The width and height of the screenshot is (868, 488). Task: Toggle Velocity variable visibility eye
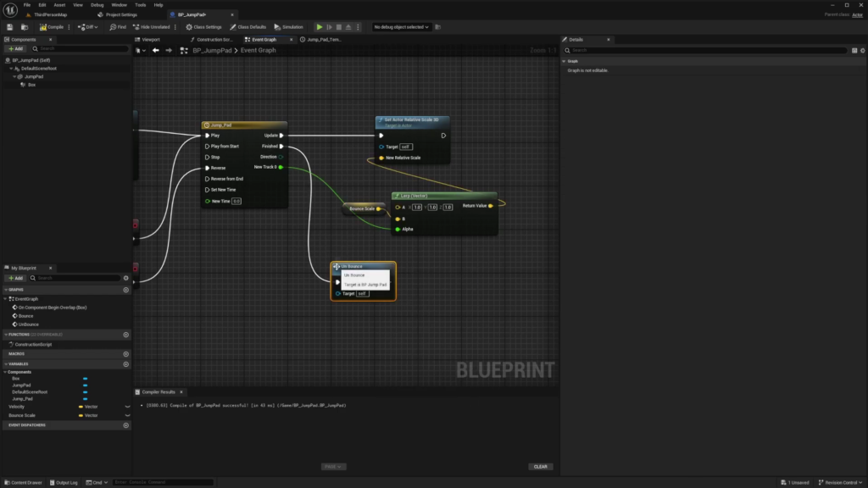point(127,408)
